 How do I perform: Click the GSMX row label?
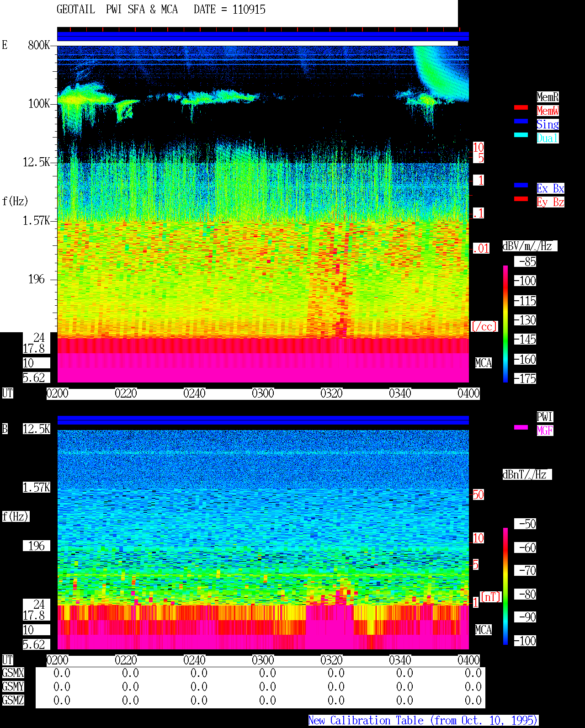point(13,673)
